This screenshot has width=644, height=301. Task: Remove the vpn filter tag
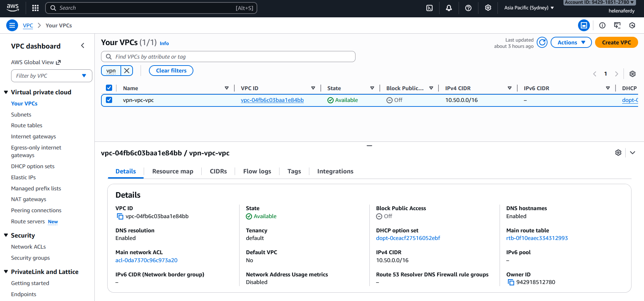(127, 71)
